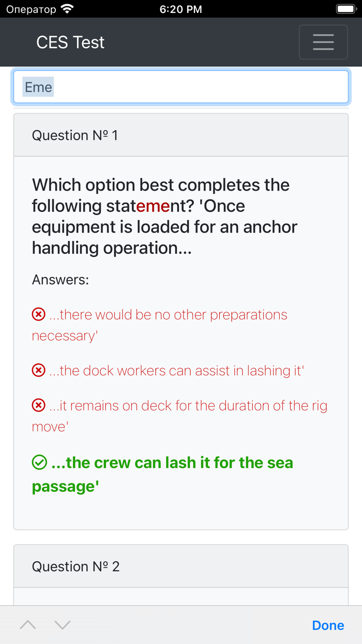
Task: Select the Question № 1 header
Action: [75, 135]
